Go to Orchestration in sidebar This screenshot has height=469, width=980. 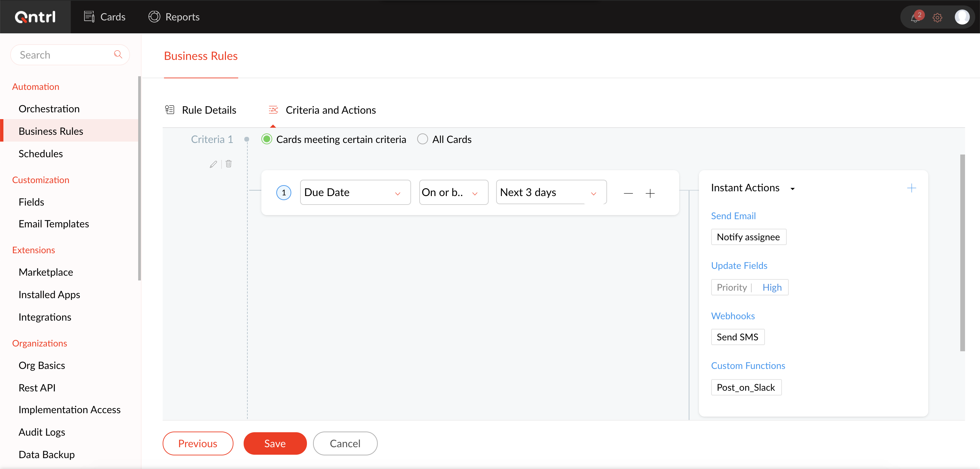(x=49, y=109)
